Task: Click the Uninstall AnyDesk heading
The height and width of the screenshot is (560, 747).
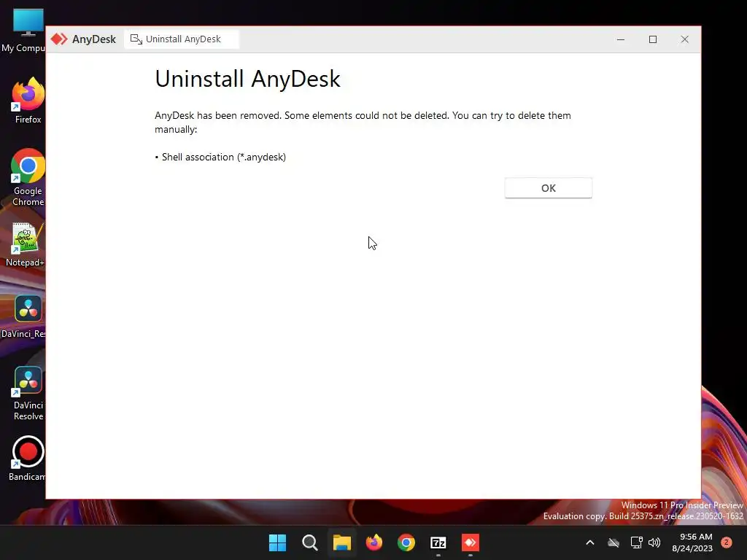Action: pos(248,79)
